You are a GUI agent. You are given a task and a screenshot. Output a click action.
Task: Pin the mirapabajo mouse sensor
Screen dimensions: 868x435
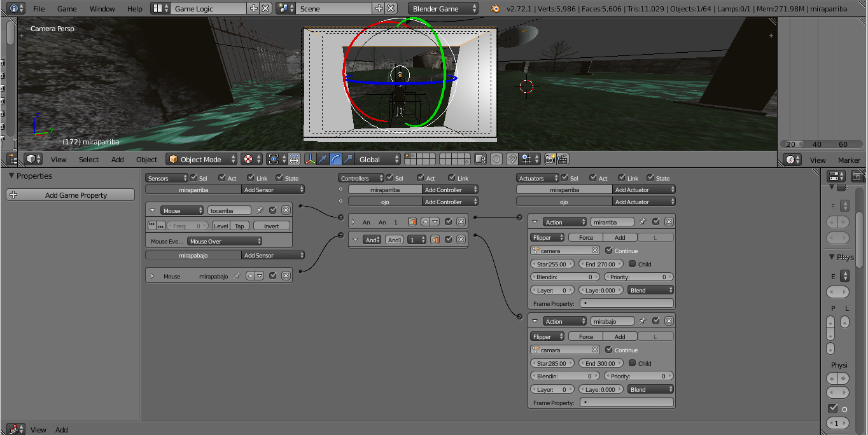(x=237, y=276)
